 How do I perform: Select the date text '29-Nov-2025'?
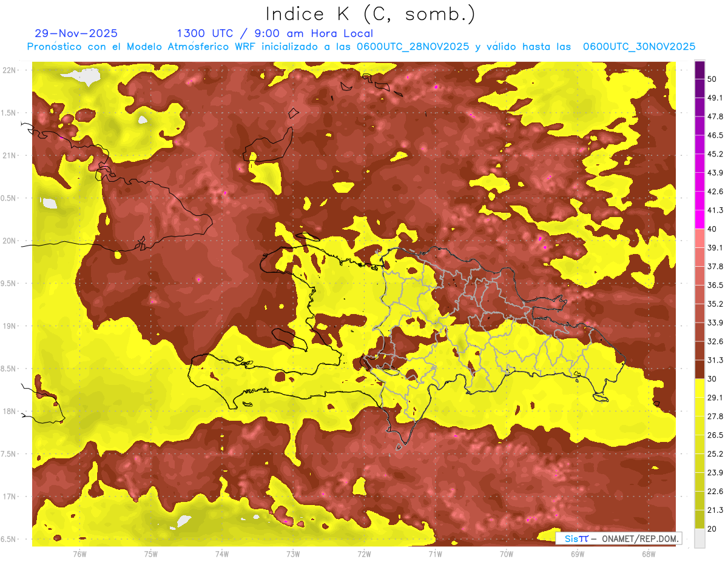76,33
